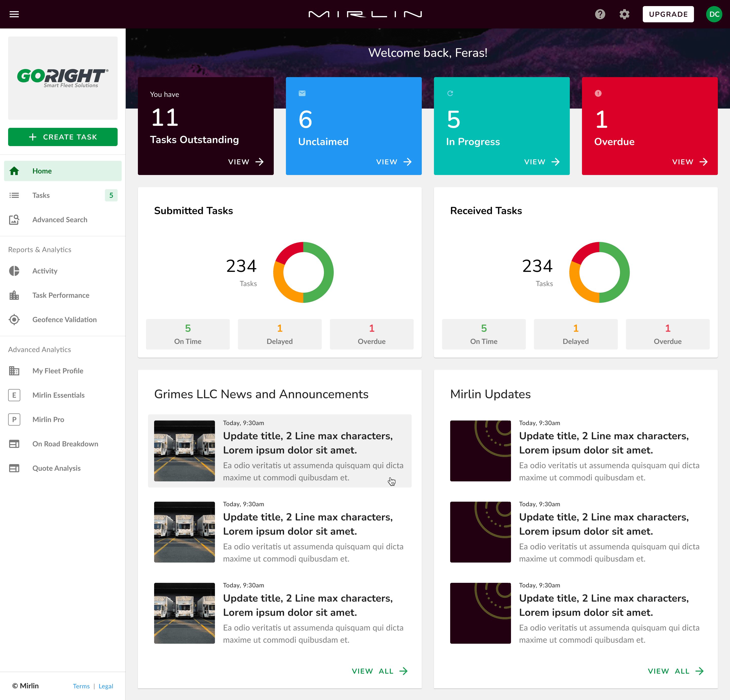730x700 pixels.
Task: Open the second Mirlin Updates thumbnail
Action: [x=481, y=532]
